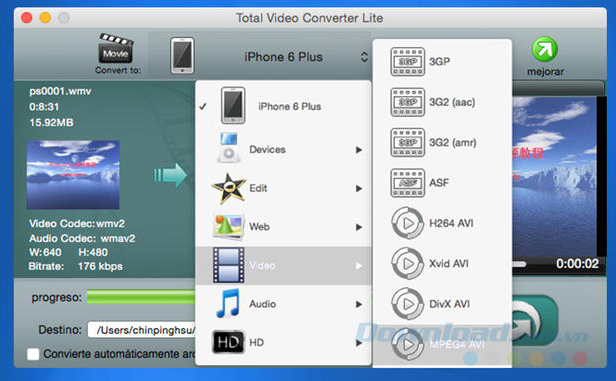Select the ASF label
The height and width of the screenshot is (381, 616).
pos(439,183)
